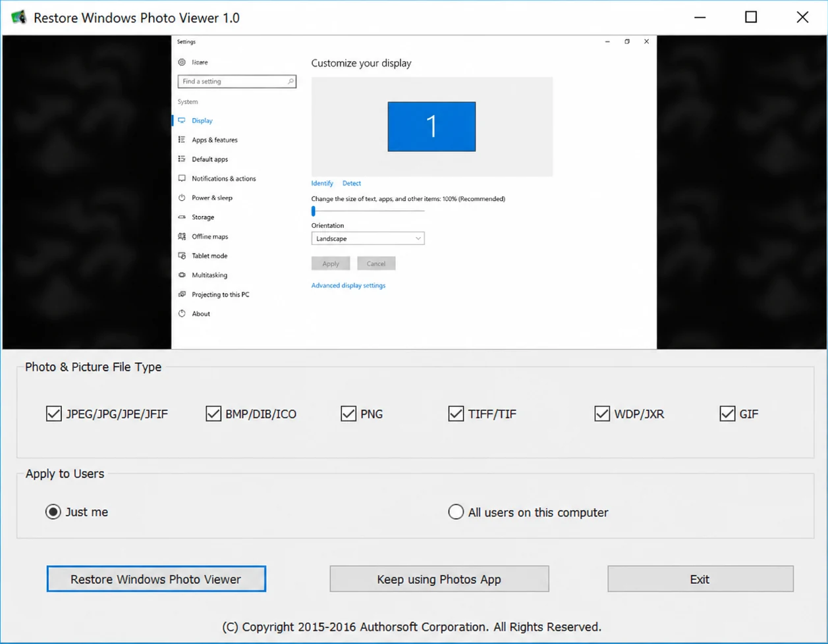The height and width of the screenshot is (644, 828).
Task: Click Keep using Photos App button
Action: 439,579
